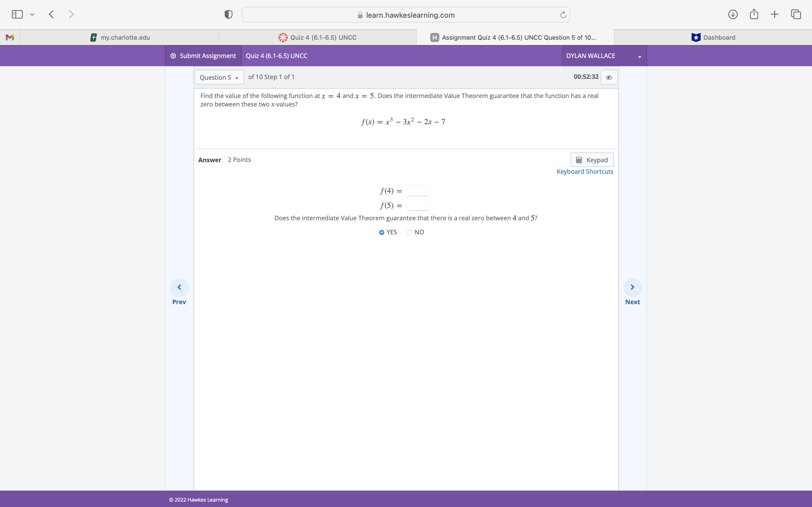Open the Question 5 dropdown
Screen dimensions: 812x507
click(219, 77)
